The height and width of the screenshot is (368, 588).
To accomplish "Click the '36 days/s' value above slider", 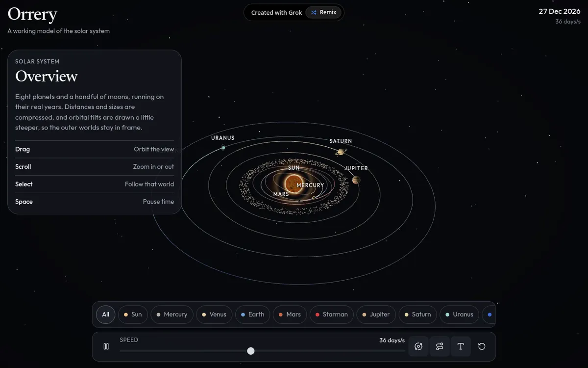I will click(x=392, y=340).
